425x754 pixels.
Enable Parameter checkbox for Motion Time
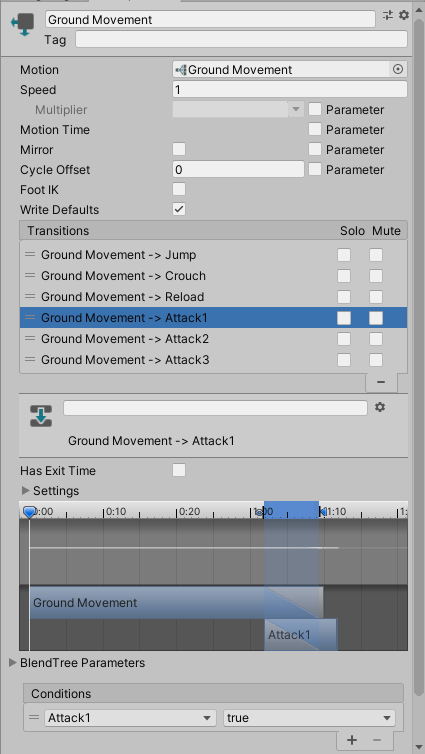pos(315,129)
